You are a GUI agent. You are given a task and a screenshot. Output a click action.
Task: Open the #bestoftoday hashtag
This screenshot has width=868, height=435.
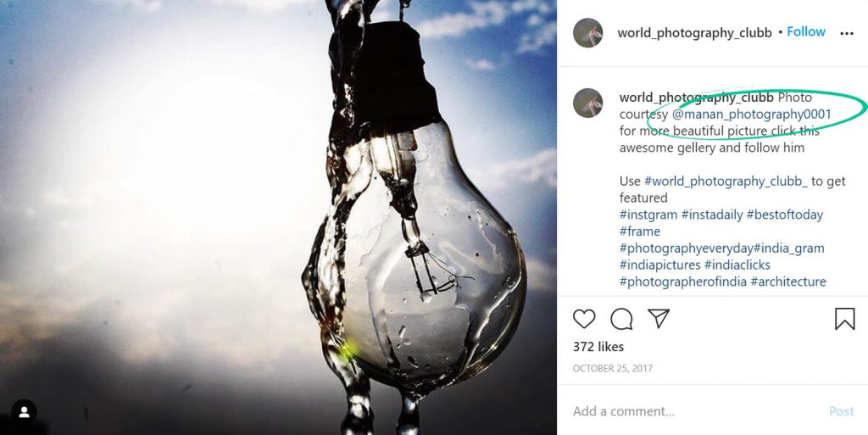[784, 215]
